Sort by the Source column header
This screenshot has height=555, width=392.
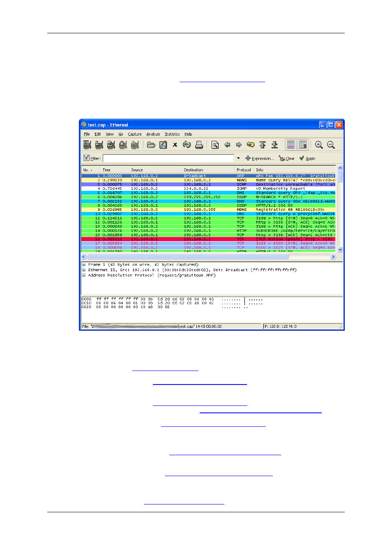tap(156, 170)
